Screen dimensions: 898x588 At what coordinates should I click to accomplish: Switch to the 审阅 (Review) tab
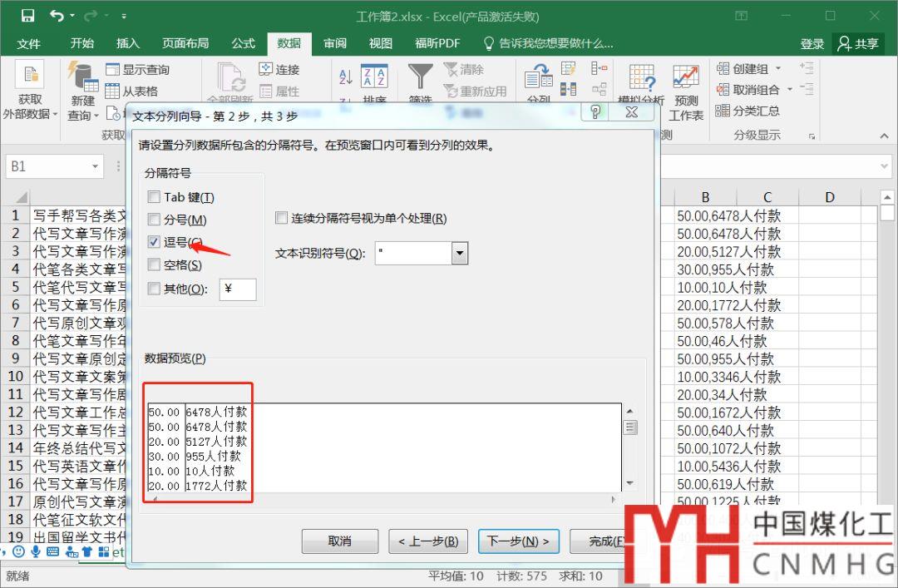coord(335,43)
